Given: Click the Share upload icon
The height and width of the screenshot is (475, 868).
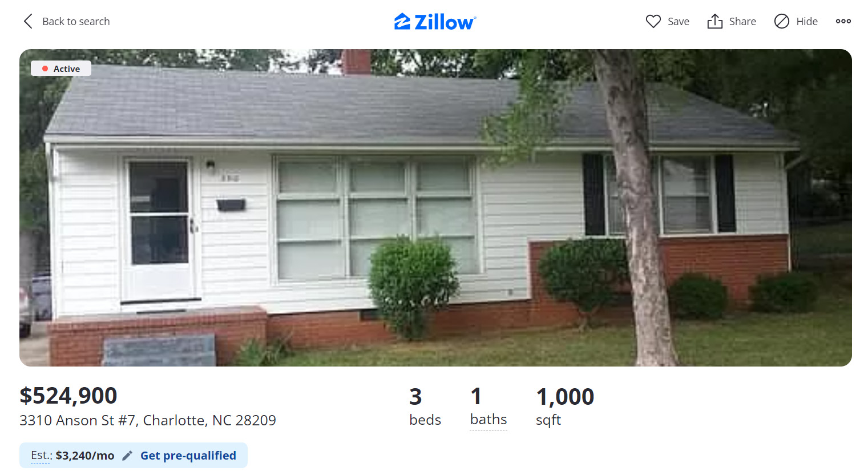Looking at the screenshot, I should [x=714, y=21].
